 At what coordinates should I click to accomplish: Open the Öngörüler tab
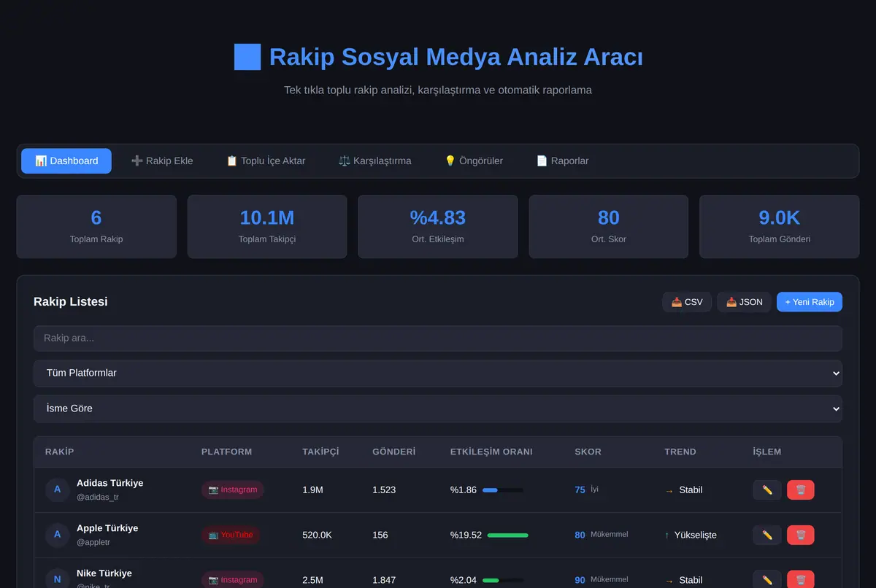[x=474, y=160]
